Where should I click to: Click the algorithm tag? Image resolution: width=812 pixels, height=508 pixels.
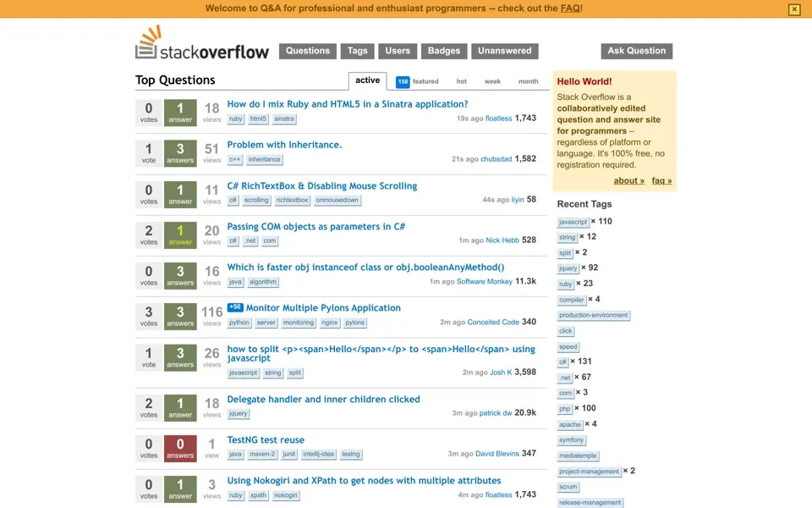(x=262, y=282)
